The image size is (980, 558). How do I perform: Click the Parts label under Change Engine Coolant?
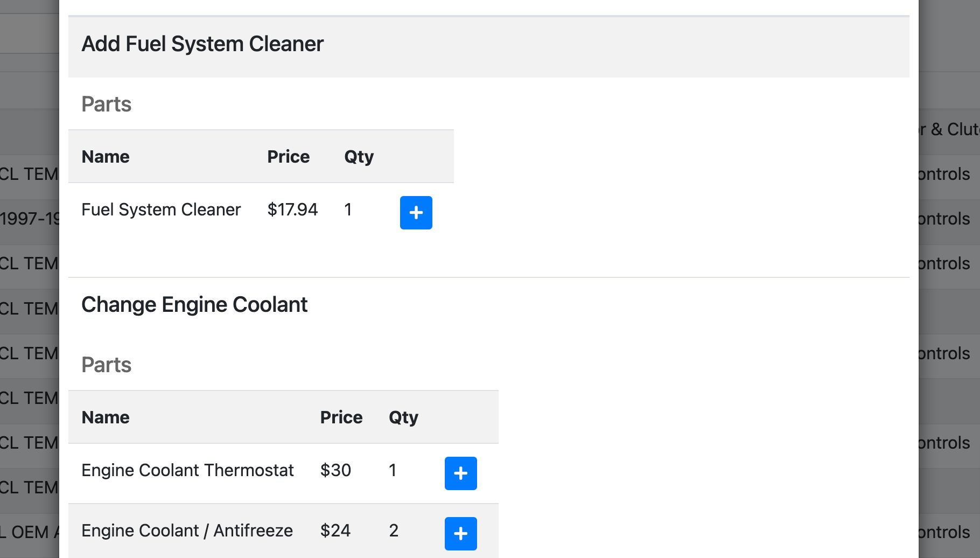[106, 365]
